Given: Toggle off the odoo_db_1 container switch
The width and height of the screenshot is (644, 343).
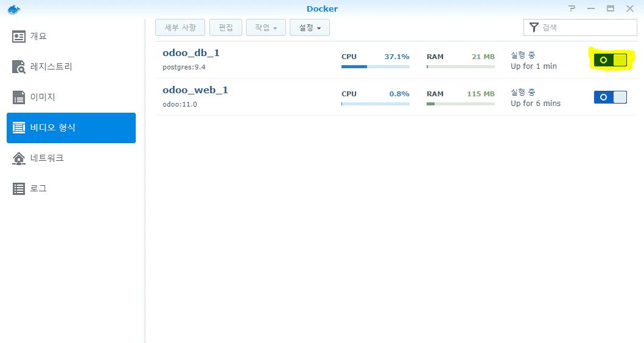Looking at the screenshot, I should click(610, 60).
